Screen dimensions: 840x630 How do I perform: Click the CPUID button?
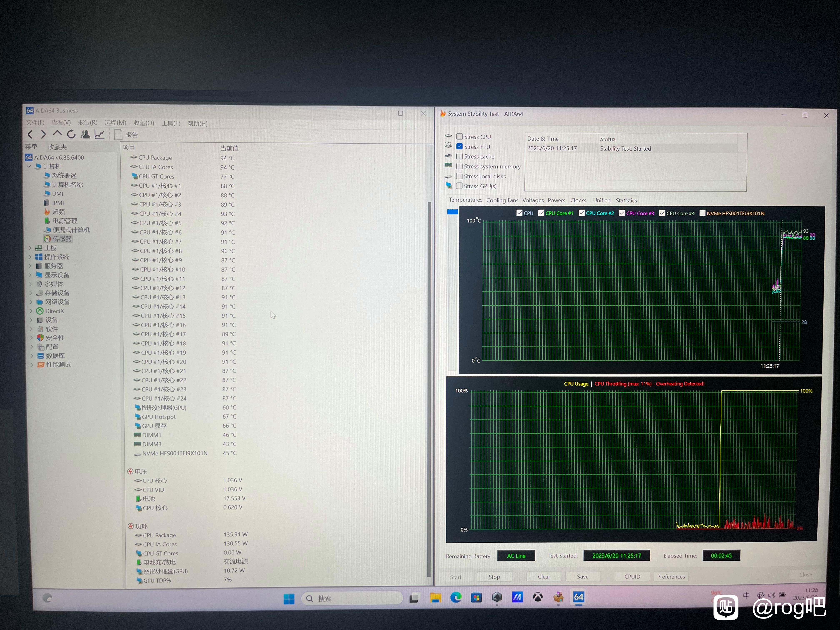click(x=632, y=576)
